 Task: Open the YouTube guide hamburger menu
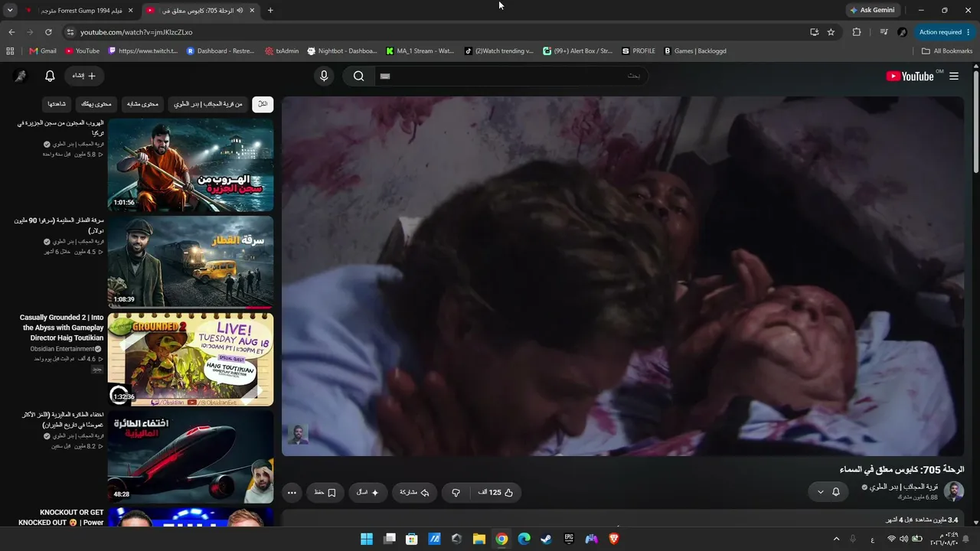tap(954, 76)
